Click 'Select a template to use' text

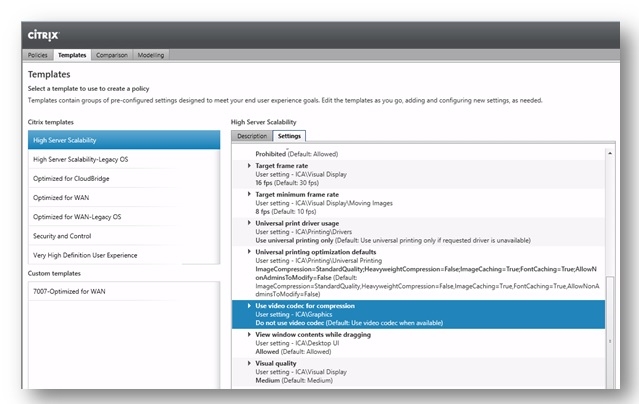pyautogui.click(x=62, y=88)
